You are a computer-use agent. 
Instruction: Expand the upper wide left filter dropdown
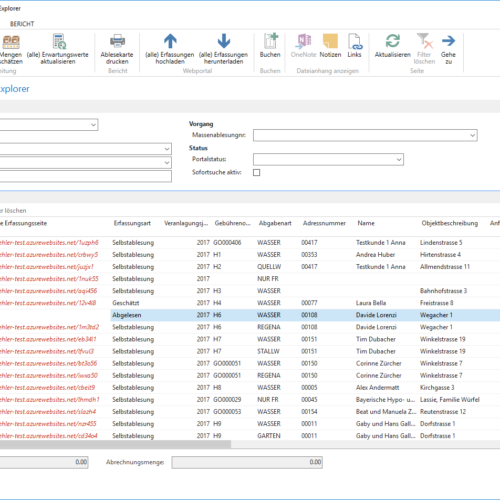tap(167, 149)
